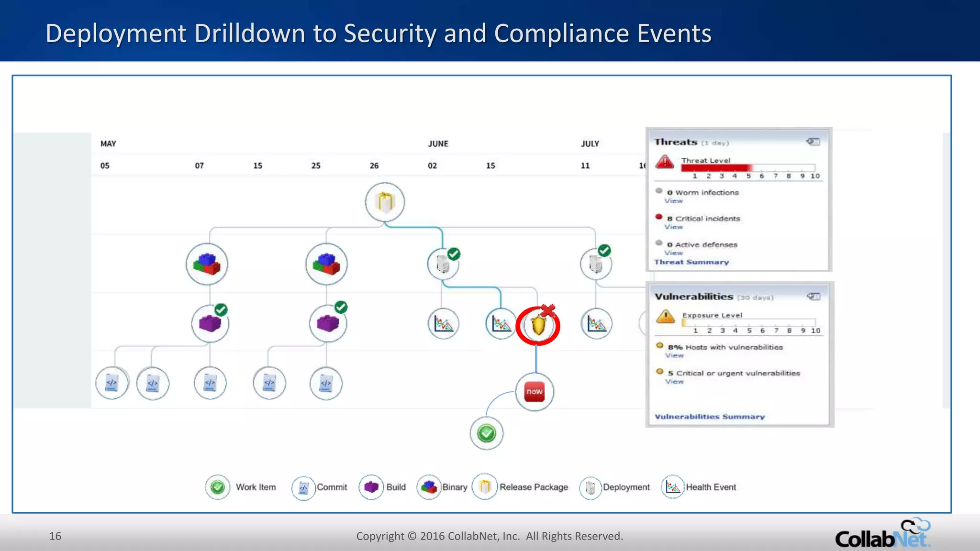Open the release package node on the timeline
This screenshot has height=551, width=980.
[x=385, y=202]
